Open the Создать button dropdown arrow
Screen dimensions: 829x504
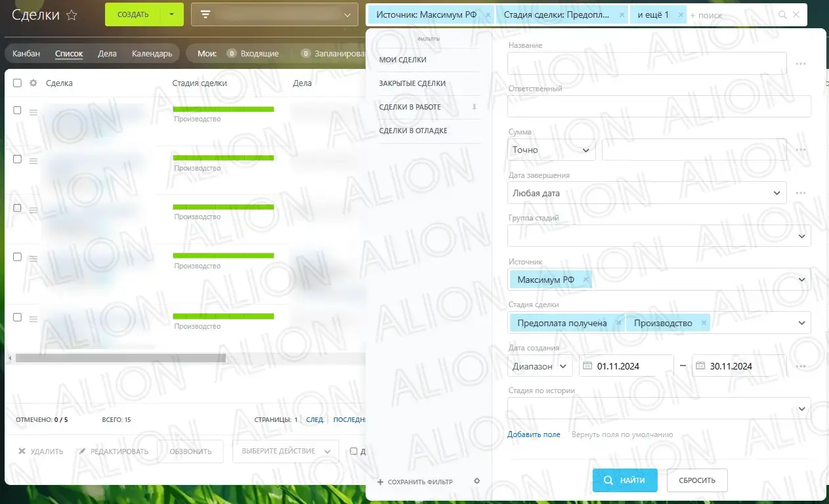(172, 14)
